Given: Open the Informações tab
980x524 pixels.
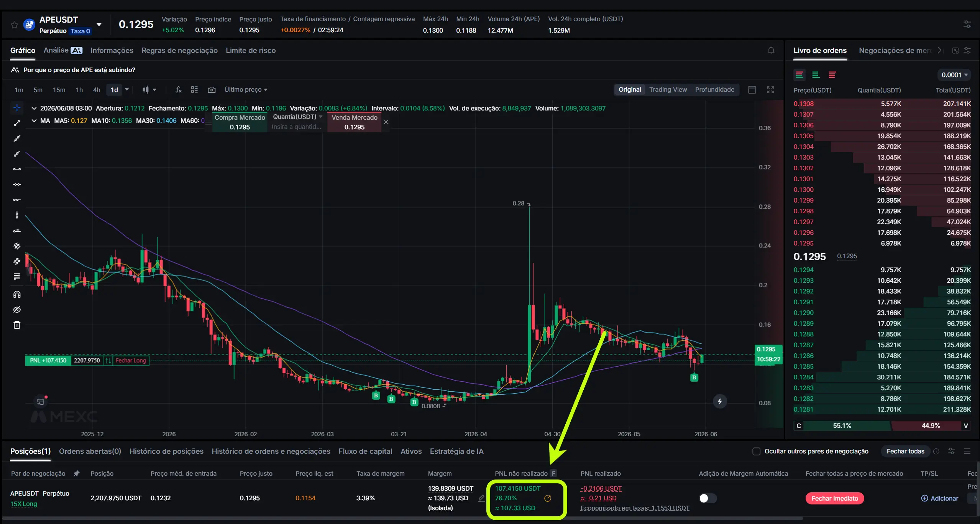Looking at the screenshot, I should 112,50.
